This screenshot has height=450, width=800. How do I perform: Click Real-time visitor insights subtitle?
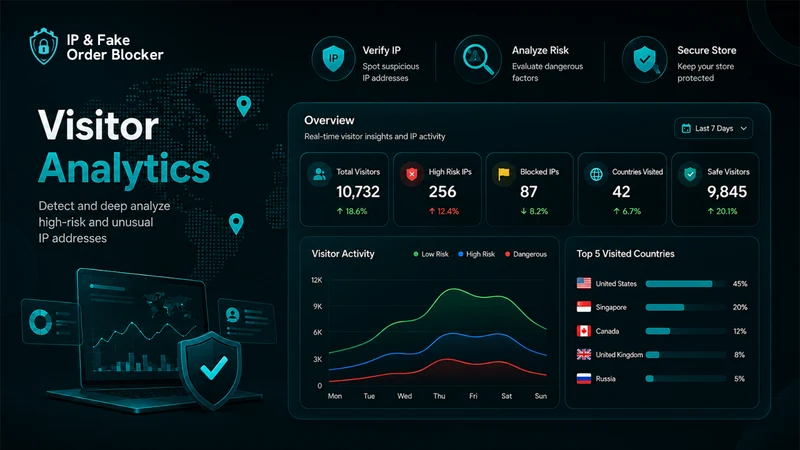pos(374,137)
